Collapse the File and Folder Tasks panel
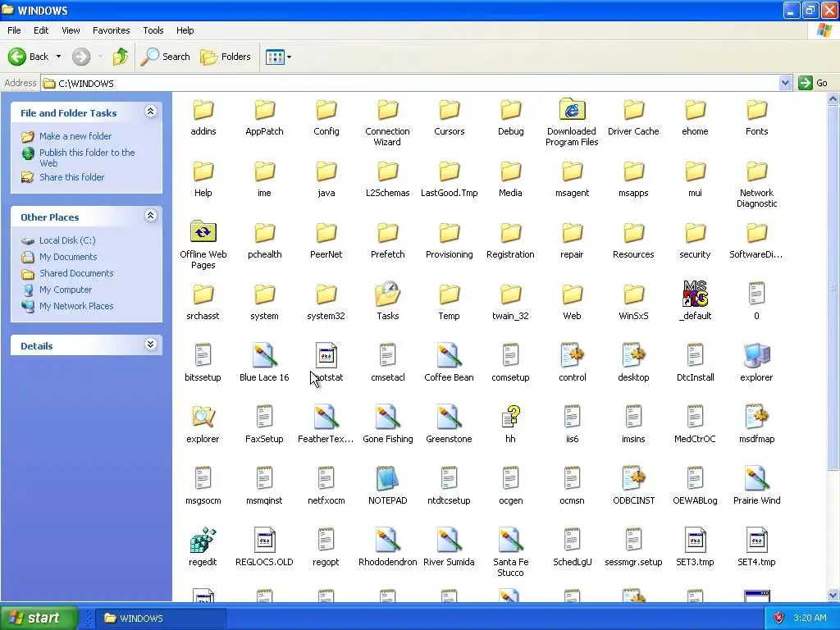The image size is (840, 630). pyautogui.click(x=151, y=112)
